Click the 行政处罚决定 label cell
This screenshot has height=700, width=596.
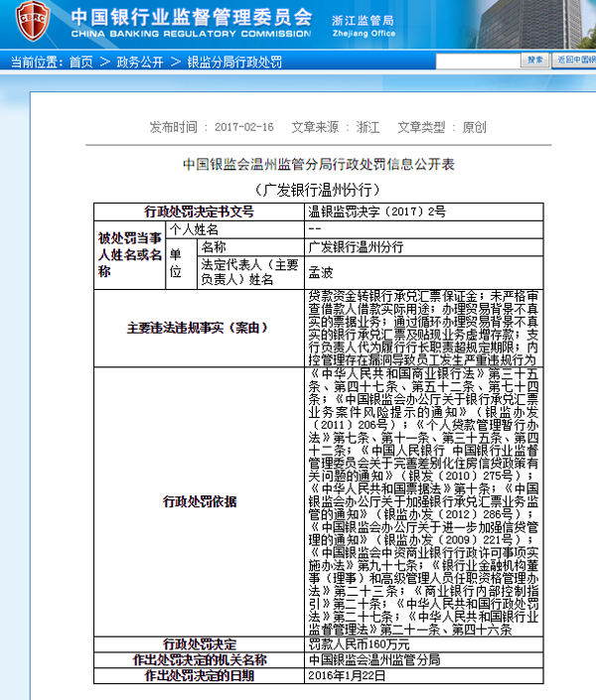(199, 644)
